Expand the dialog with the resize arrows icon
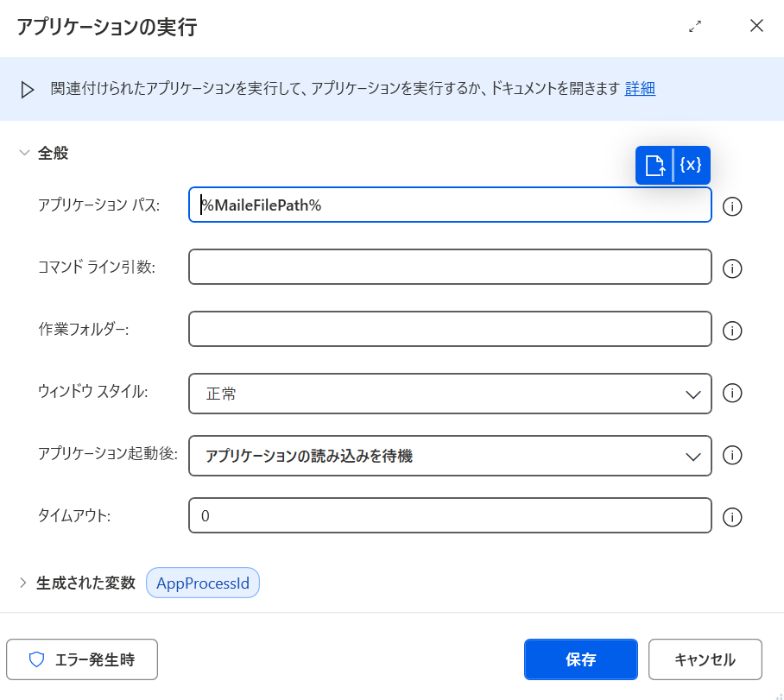 [x=695, y=27]
